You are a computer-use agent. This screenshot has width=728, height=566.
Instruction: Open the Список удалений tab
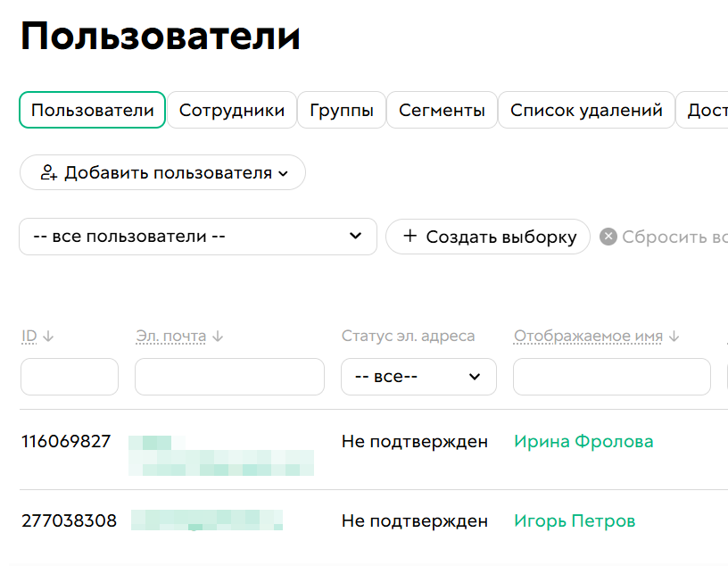585,109
